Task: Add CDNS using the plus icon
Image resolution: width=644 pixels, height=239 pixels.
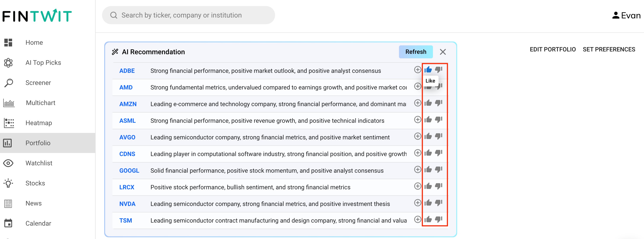Action: pos(418,153)
